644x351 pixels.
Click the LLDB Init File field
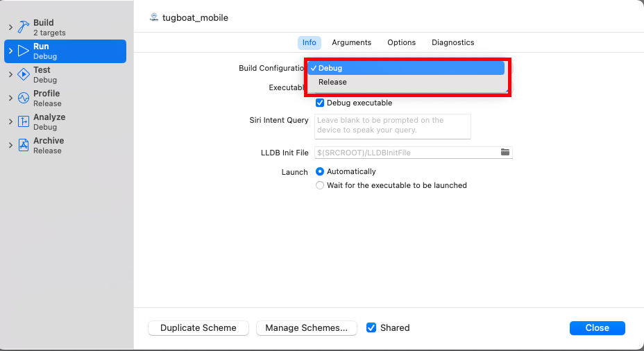point(414,153)
